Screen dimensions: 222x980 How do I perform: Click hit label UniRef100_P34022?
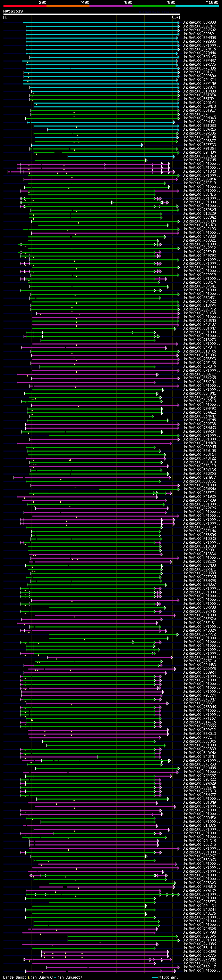click(199, 301)
